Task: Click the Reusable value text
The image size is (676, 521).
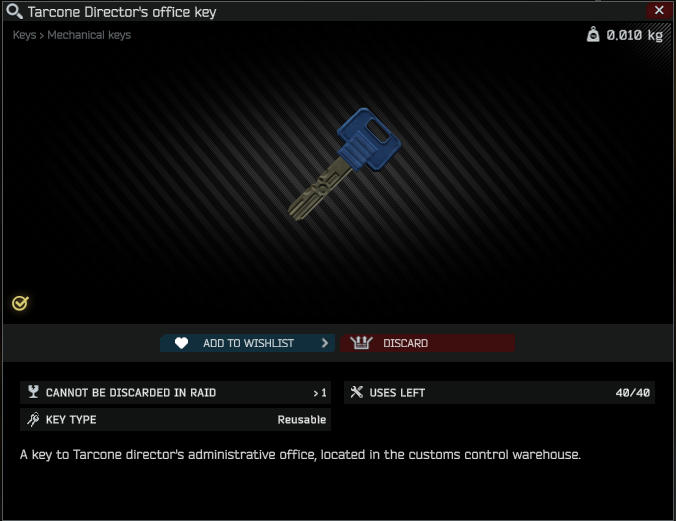Action: click(301, 420)
